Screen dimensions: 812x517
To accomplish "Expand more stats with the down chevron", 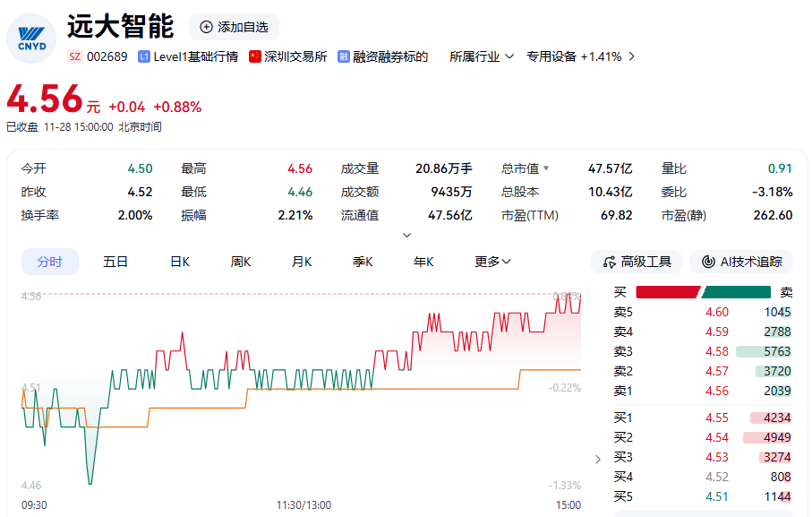I will tap(406, 235).
